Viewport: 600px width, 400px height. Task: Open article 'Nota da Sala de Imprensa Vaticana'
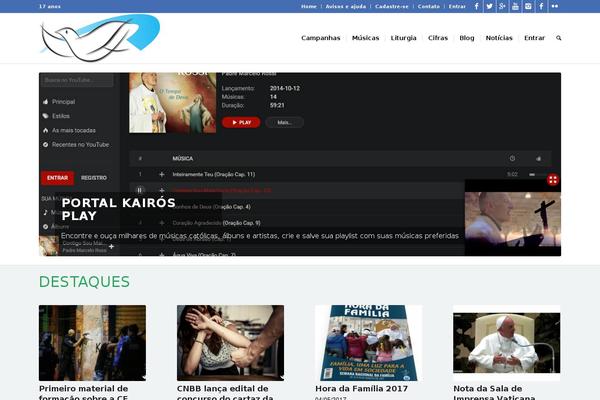pyautogui.click(x=494, y=393)
